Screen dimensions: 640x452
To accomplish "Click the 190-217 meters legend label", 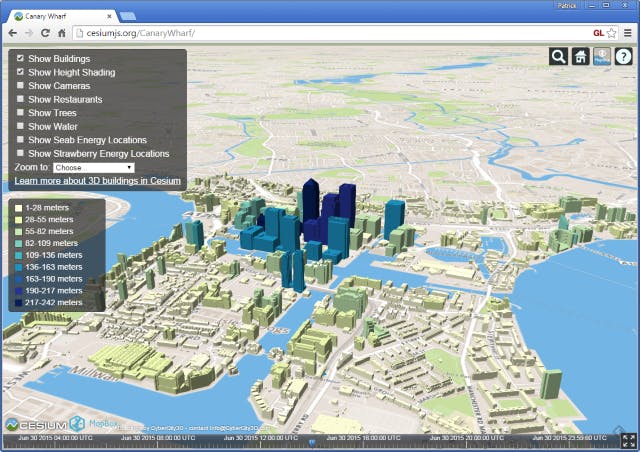I will click(53, 291).
